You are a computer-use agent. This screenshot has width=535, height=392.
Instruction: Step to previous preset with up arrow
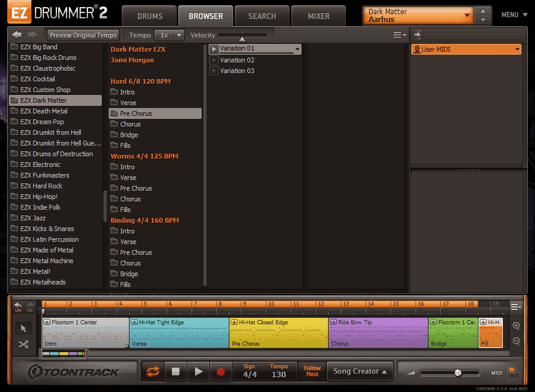(483, 11)
